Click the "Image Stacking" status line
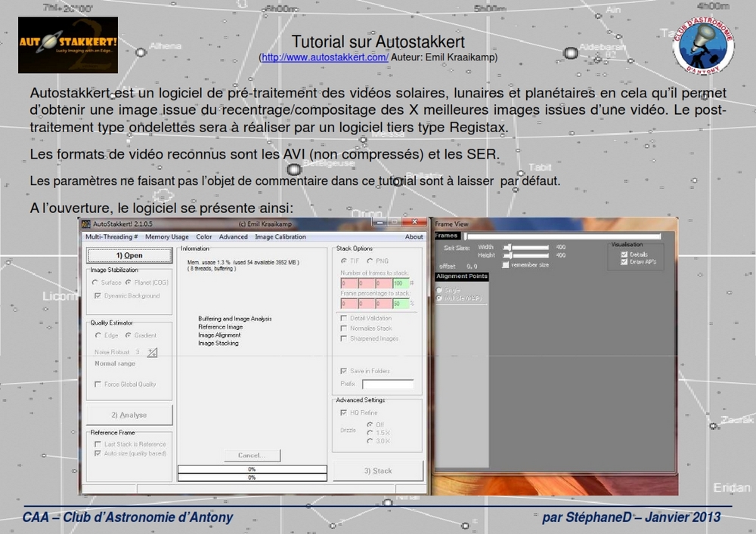The width and height of the screenshot is (756, 534). tap(218, 344)
